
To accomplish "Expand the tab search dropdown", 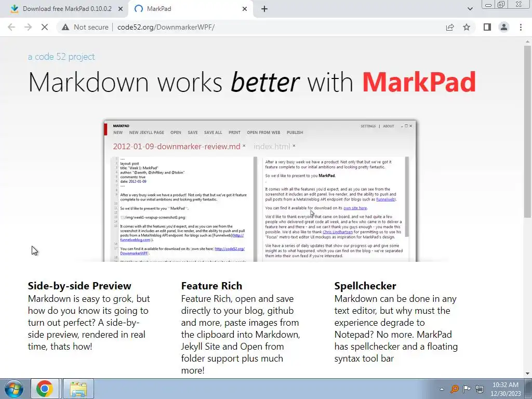I will (470, 9).
